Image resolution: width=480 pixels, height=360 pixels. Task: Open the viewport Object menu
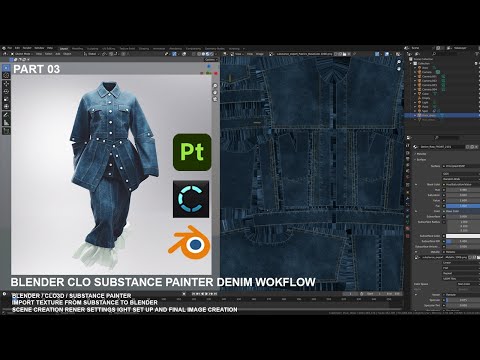[x=67, y=54]
